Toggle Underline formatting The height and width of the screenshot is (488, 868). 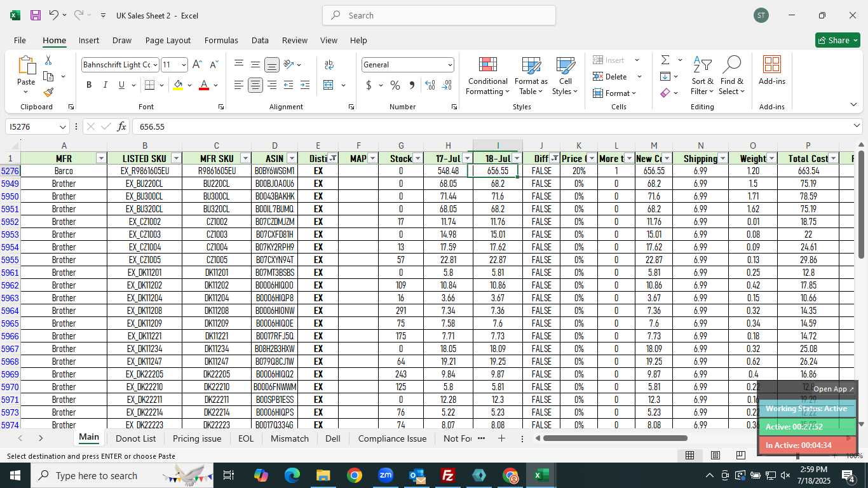pos(121,85)
